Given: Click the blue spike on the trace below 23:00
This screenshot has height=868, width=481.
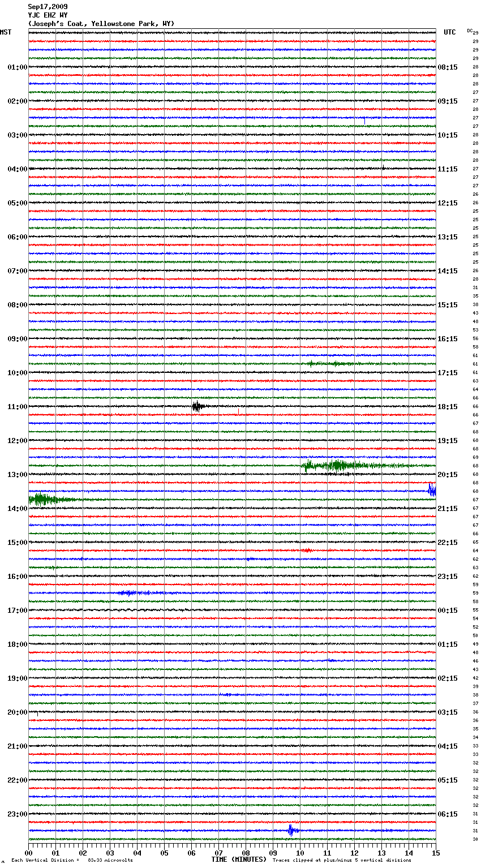Looking at the screenshot, I should tap(291, 831).
